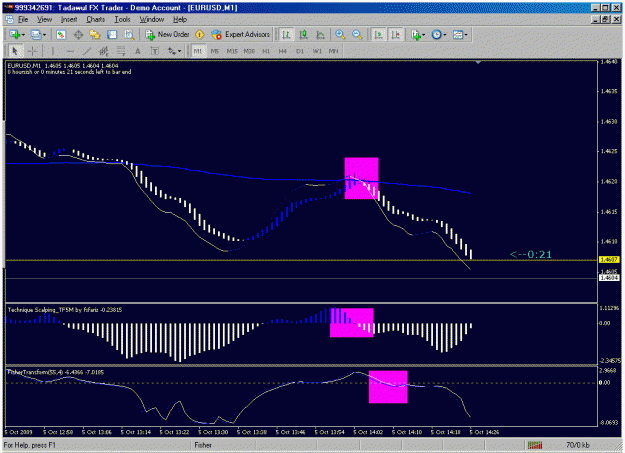Viewport: 625px width, 453px height.
Task: Switch to H4 timeframe
Action: pyautogui.click(x=283, y=51)
